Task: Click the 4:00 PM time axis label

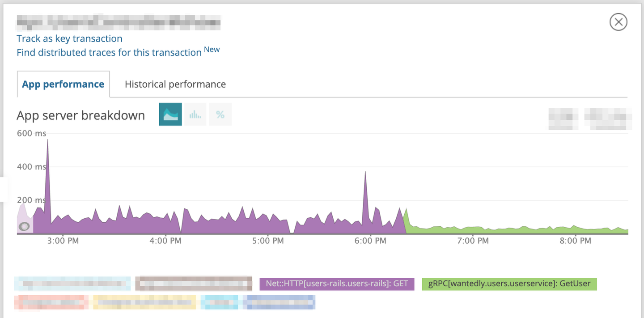Action: pos(165,241)
